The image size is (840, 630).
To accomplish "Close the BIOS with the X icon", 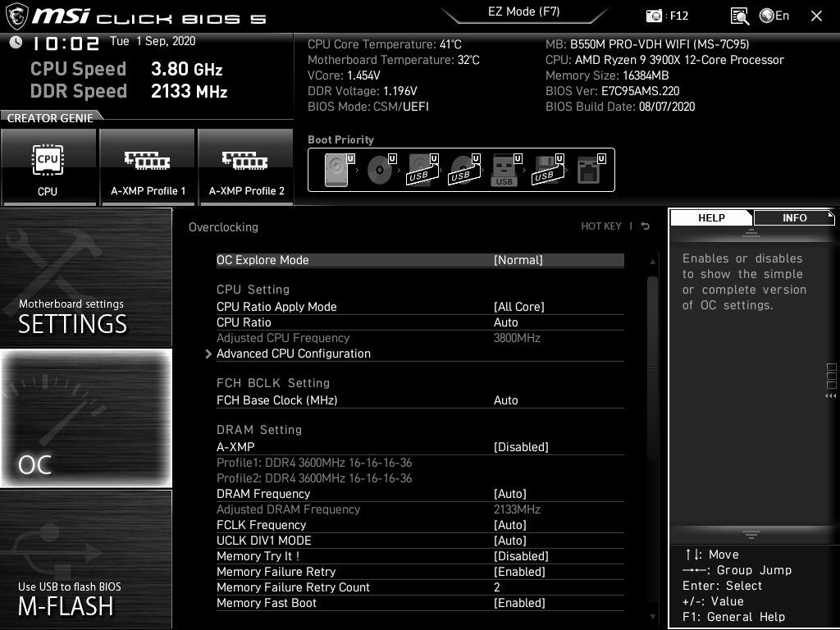I will click(x=816, y=16).
